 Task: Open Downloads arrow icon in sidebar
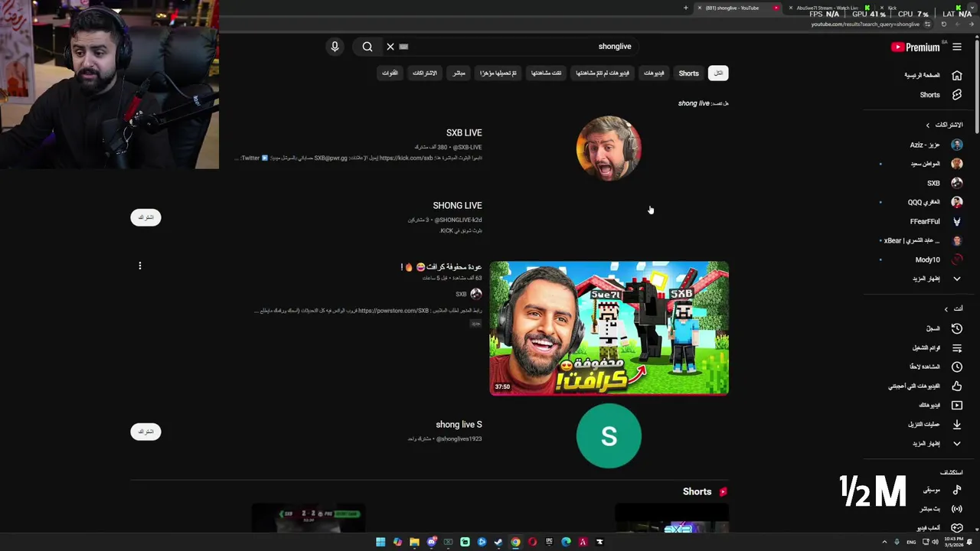pos(957,424)
